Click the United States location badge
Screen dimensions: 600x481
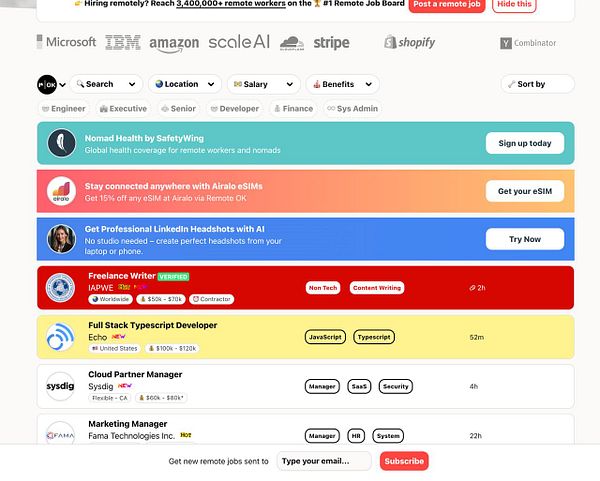[x=114, y=349]
